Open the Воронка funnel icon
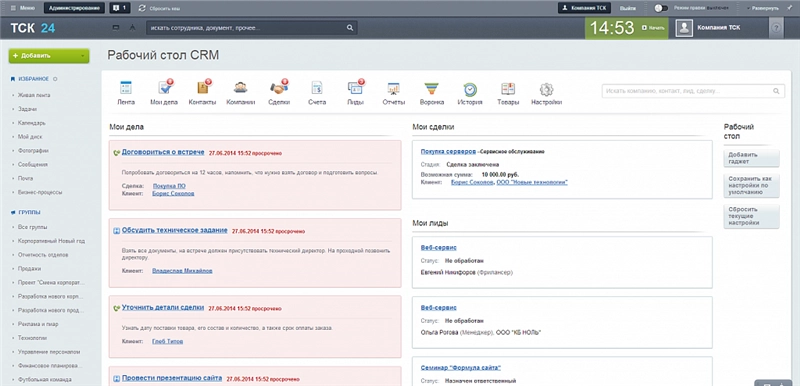Viewport: 800px width, 386px height. (x=432, y=89)
